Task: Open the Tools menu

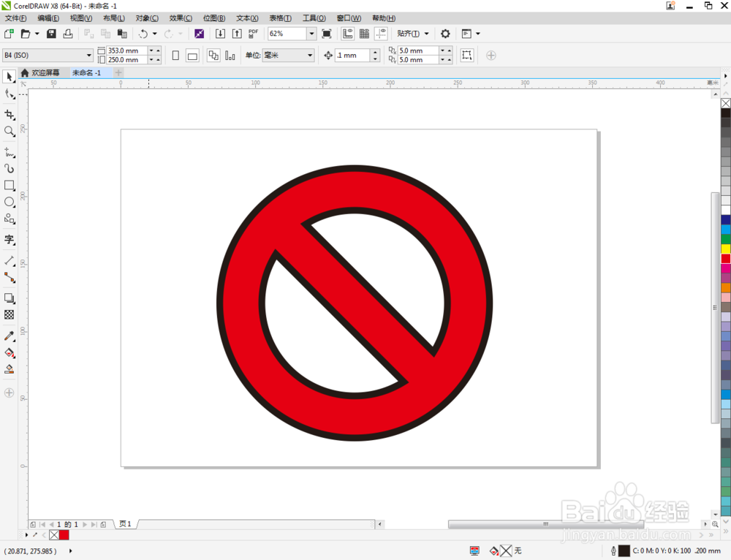Action: click(x=314, y=18)
